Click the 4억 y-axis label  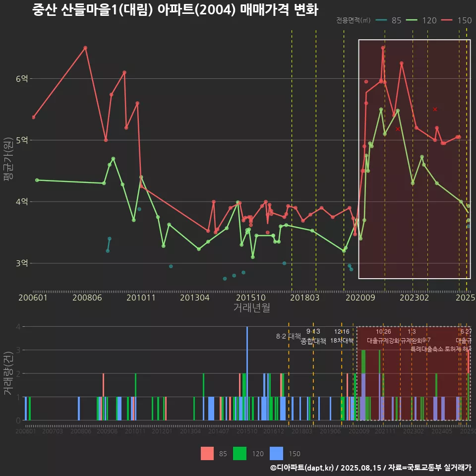22,202
